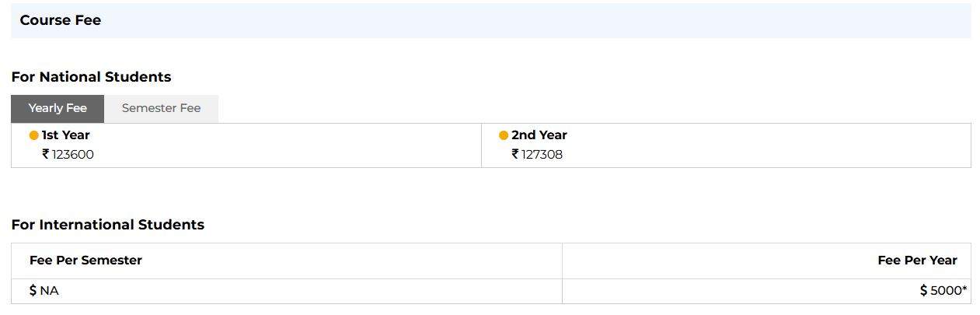Image resolution: width=980 pixels, height=315 pixels.
Task: Click the Fee Per Semester column header
Action: click(85, 261)
